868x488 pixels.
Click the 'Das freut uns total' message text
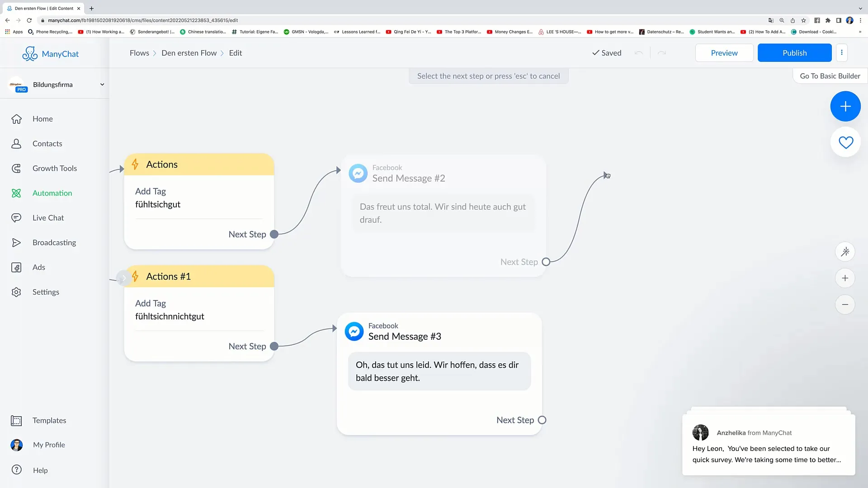pos(443,213)
